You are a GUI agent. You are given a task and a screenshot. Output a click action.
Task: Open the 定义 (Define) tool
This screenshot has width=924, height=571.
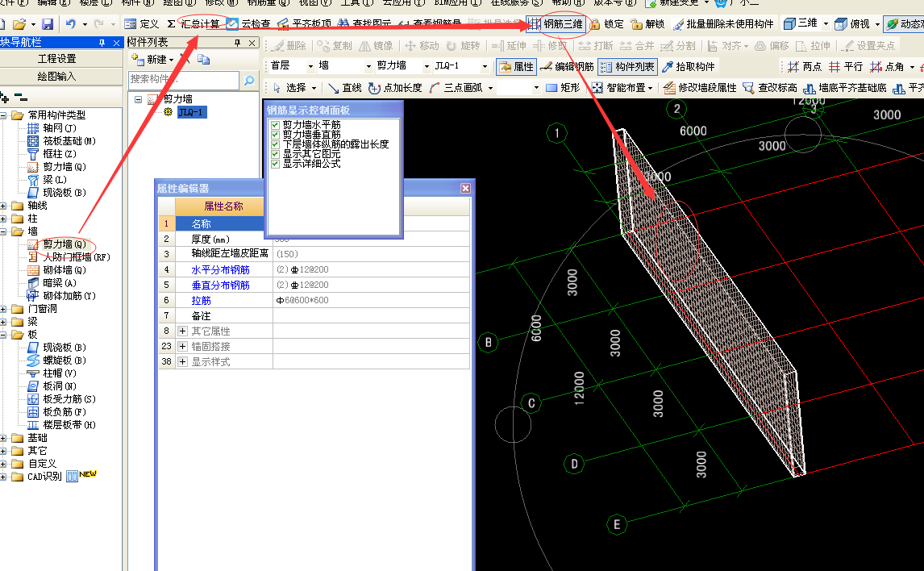(142, 24)
